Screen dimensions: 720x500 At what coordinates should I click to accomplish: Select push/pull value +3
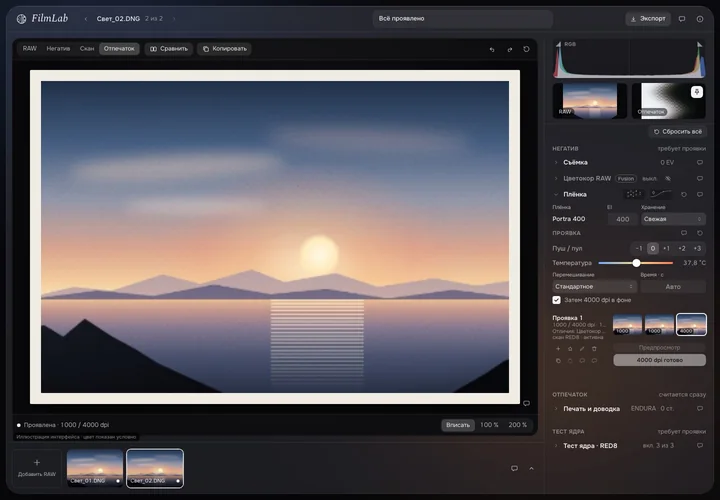click(697, 248)
